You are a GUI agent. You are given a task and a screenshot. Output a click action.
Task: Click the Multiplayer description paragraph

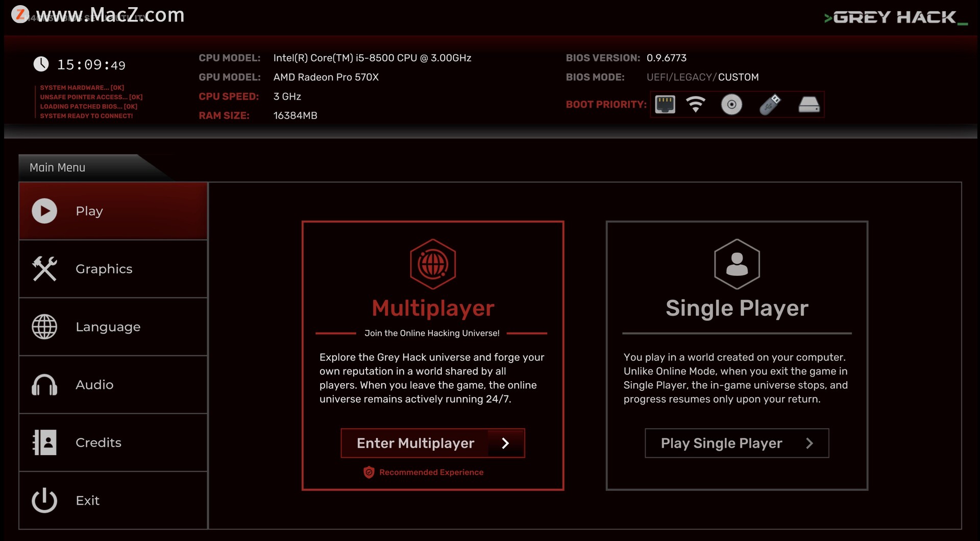[x=432, y=378]
